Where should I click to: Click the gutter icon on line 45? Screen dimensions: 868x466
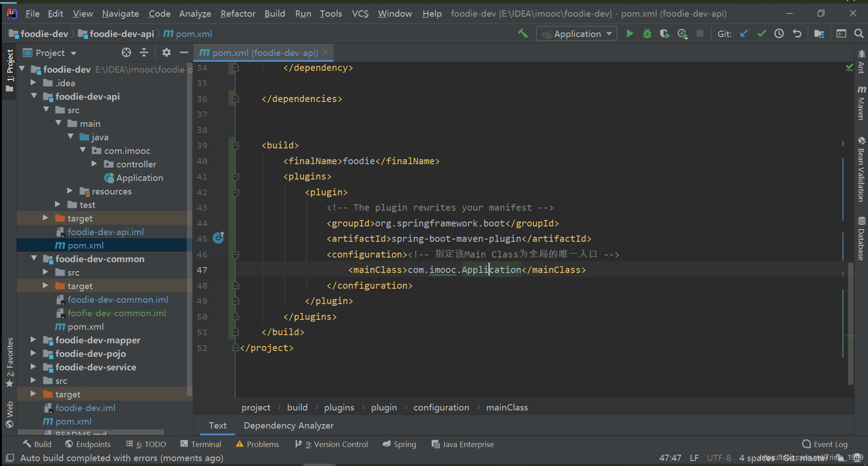pyautogui.click(x=218, y=237)
